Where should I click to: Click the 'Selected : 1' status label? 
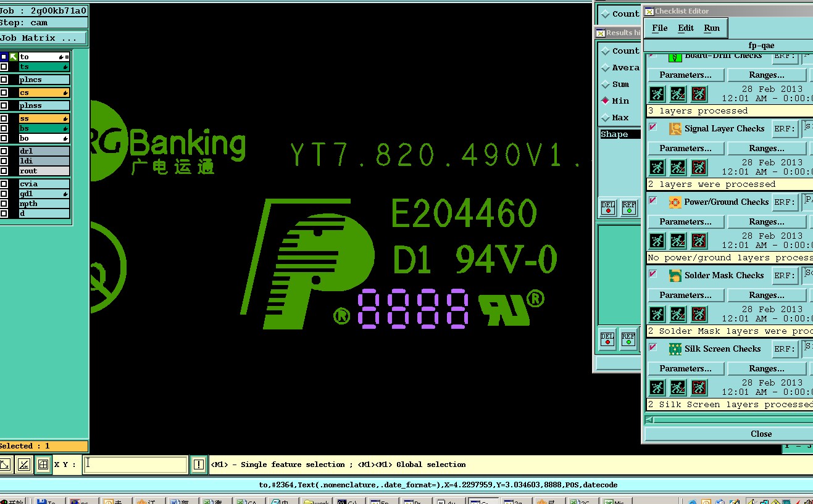44,446
